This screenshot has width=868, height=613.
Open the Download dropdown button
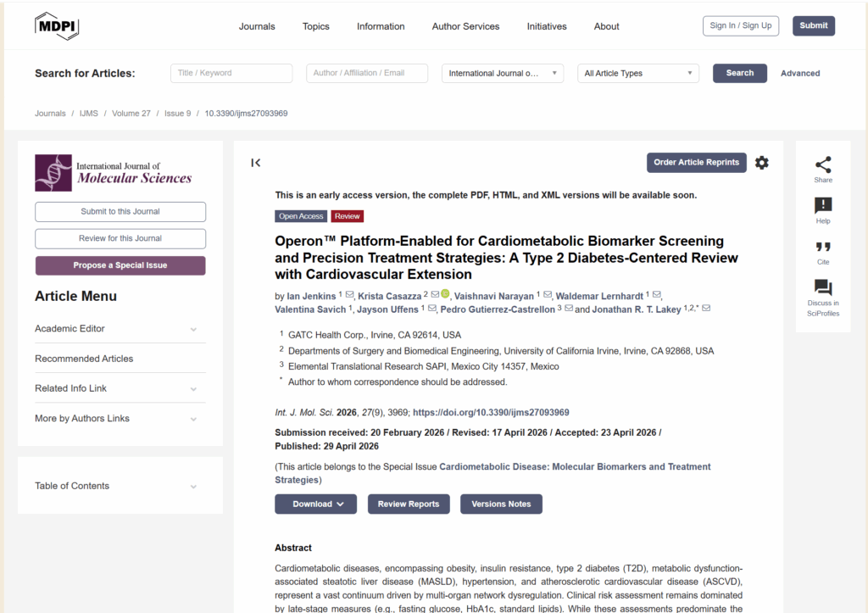(x=315, y=504)
